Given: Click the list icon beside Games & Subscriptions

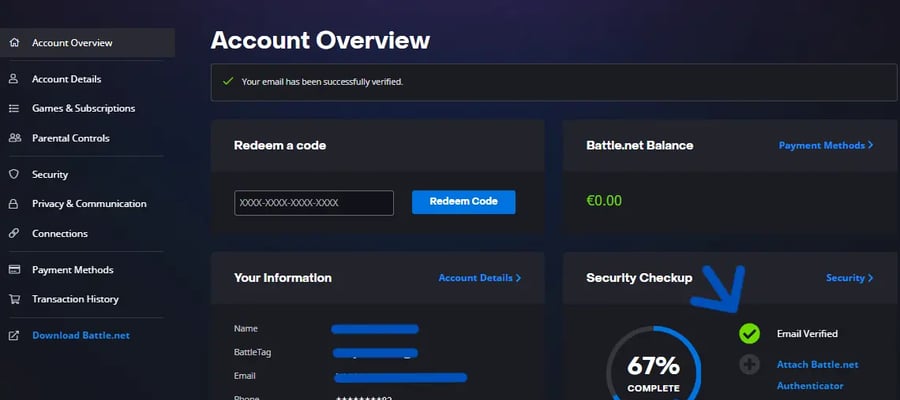Looking at the screenshot, I should point(14,108).
